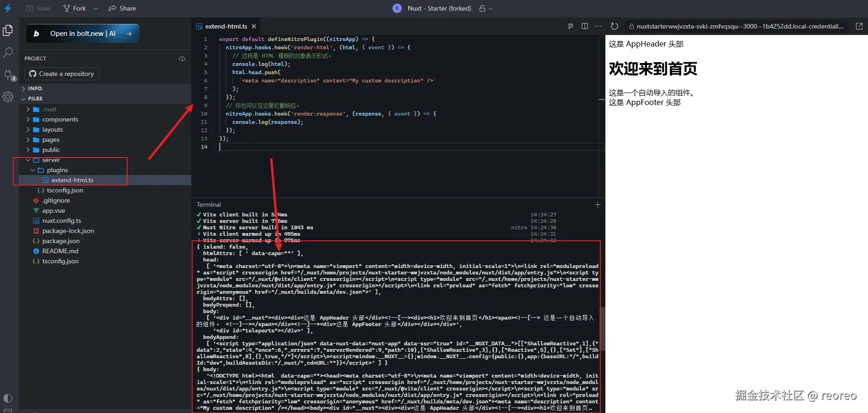Open the editor more options ellipsis

(598, 26)
